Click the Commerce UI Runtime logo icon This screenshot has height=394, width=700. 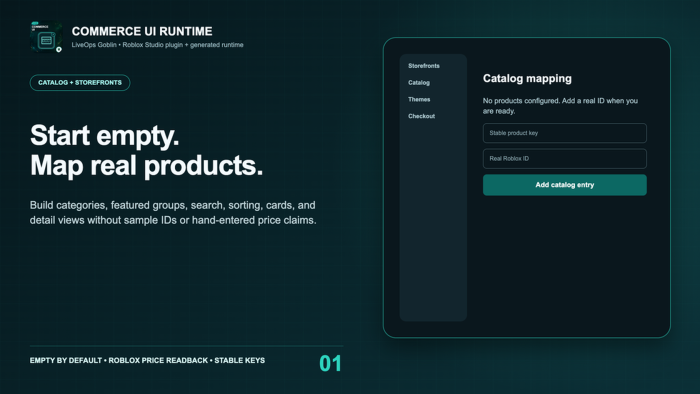click(46, 37)
